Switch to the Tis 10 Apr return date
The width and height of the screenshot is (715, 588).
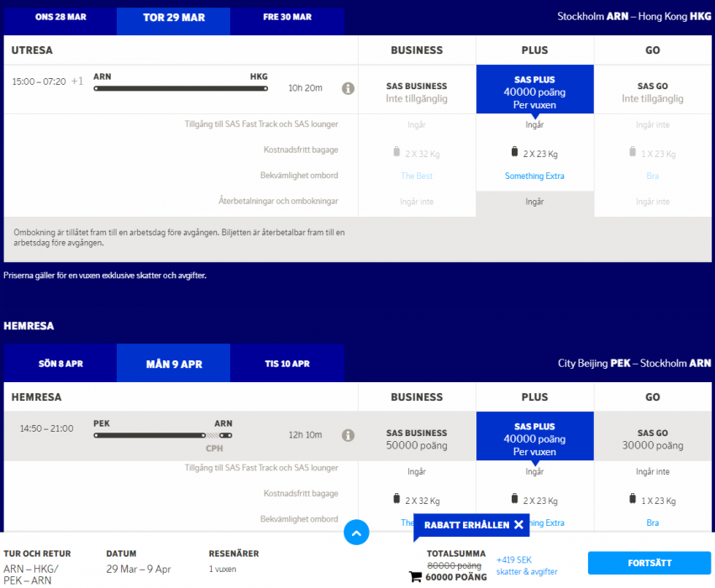tap(287, 364)
